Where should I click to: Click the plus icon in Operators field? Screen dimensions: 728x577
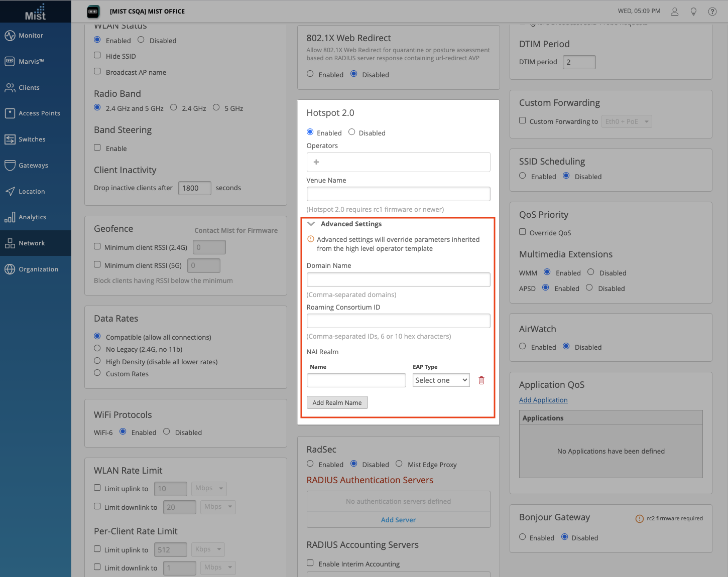[x=316, y=162]
